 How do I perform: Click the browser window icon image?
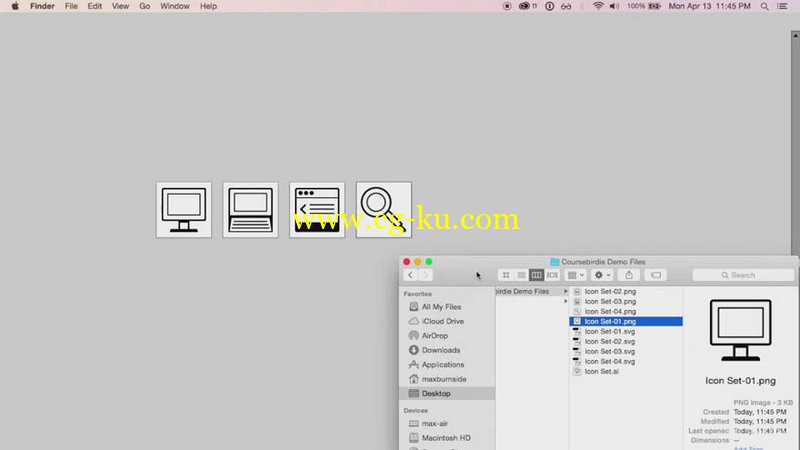pyautogui.click(x=317, y=210)
